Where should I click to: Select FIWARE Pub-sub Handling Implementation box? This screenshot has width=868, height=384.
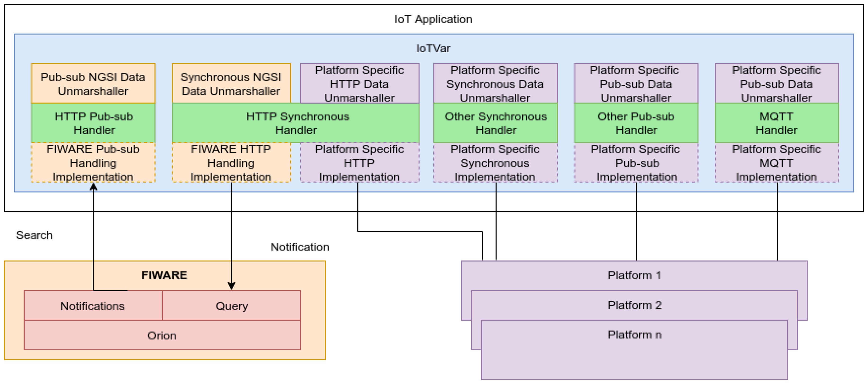(93, 163)
